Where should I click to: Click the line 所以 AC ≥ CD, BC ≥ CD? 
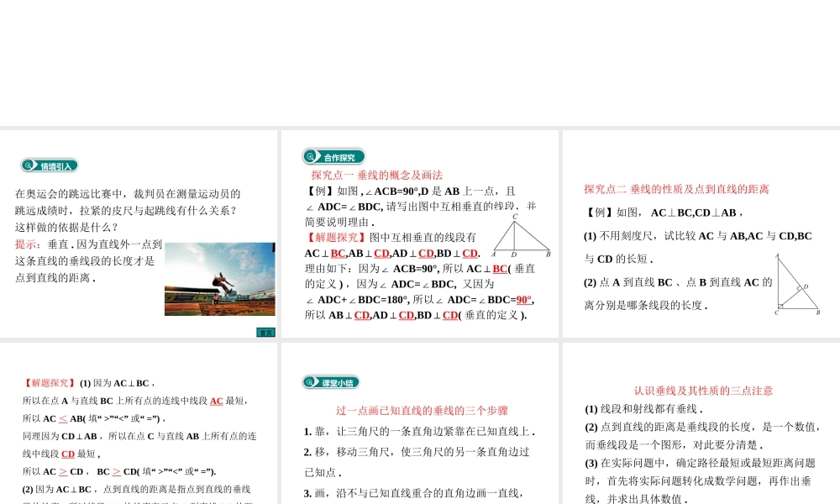click(119, 472)
